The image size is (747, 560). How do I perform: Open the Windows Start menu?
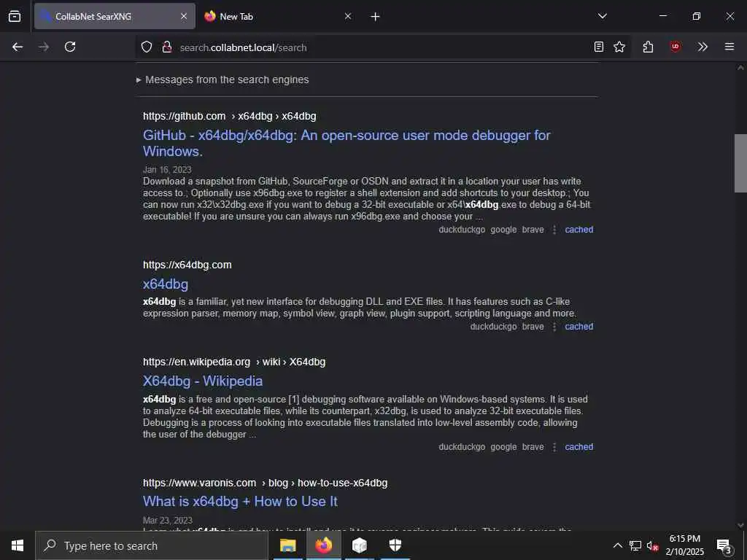tap(18, 545)
